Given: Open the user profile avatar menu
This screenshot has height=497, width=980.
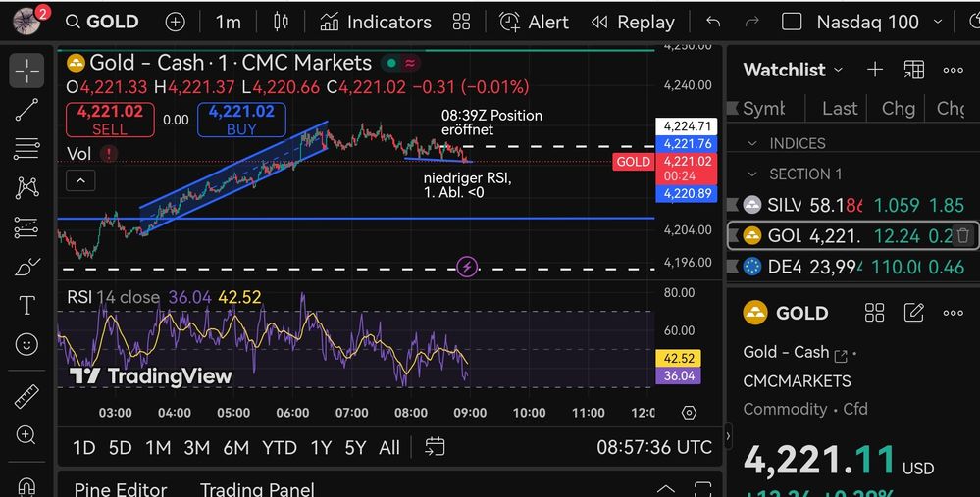Looking at the screenshot, I should [26, 22].
